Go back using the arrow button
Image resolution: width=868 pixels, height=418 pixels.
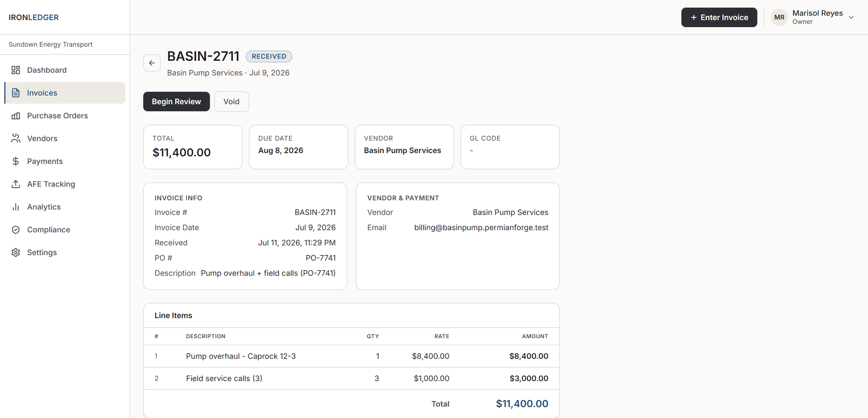tap(152, 63)
